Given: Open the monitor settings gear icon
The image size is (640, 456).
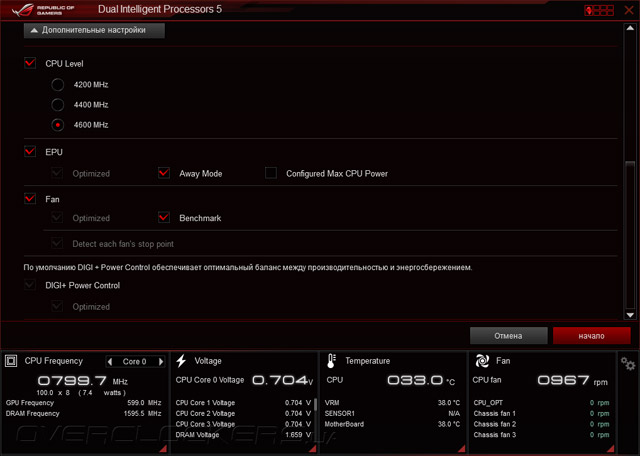Looking at the screenshot, I should (628, 364).
